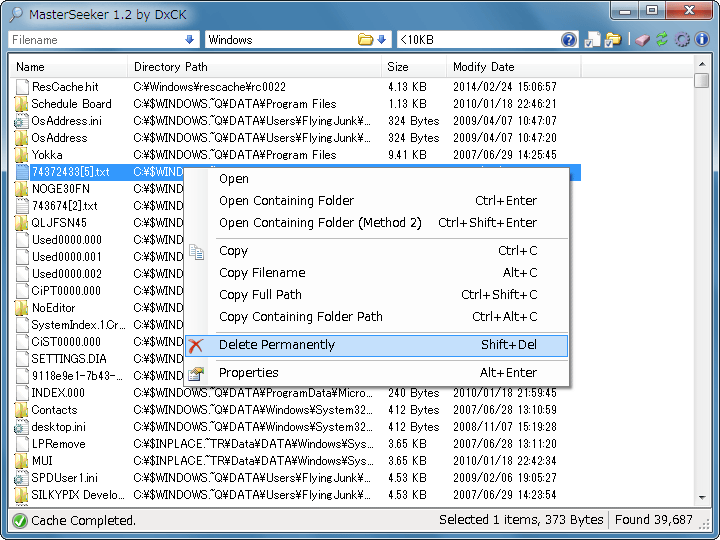
Task: Sort by the Size column header
Action: click(414, 67)
